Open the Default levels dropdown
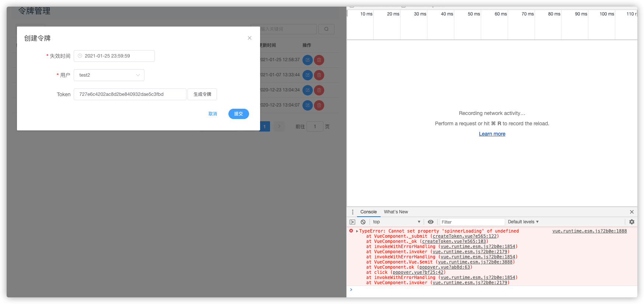This screenshot has width=644, height=304. click(523, 222)
